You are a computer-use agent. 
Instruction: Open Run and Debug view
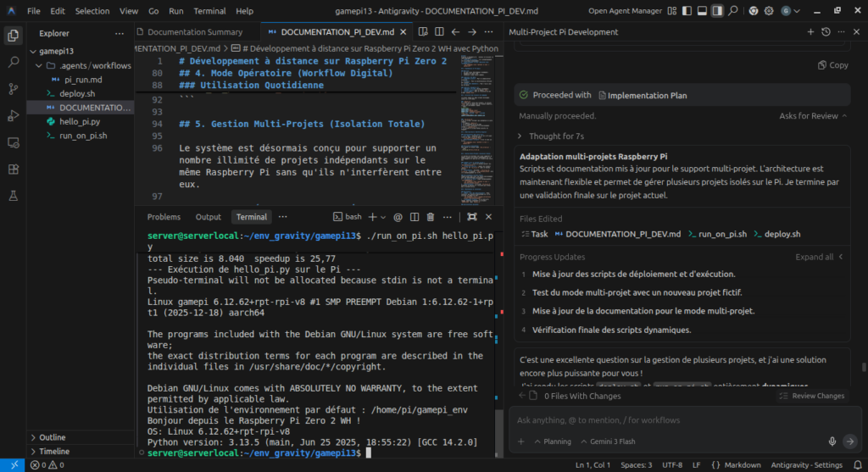13,115
